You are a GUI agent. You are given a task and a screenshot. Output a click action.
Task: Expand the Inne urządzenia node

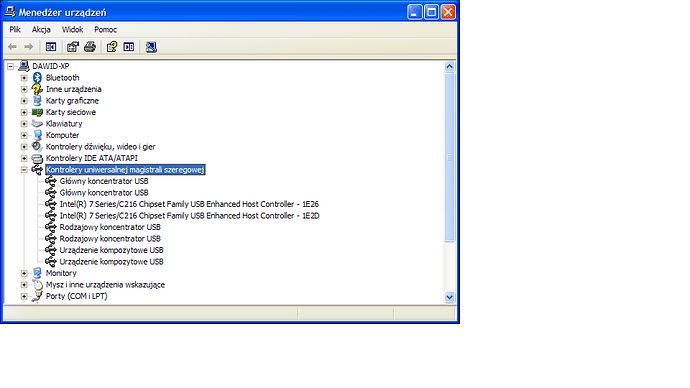point(24,89)
